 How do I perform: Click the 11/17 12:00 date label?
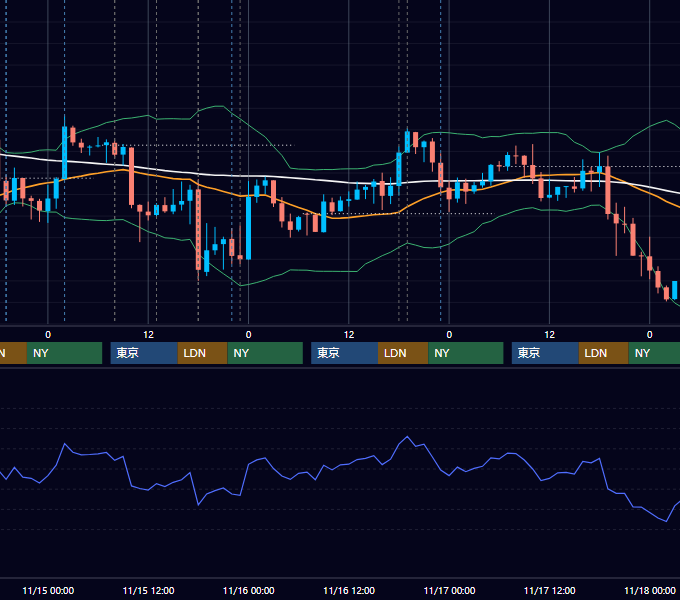[x=549, y=590]
